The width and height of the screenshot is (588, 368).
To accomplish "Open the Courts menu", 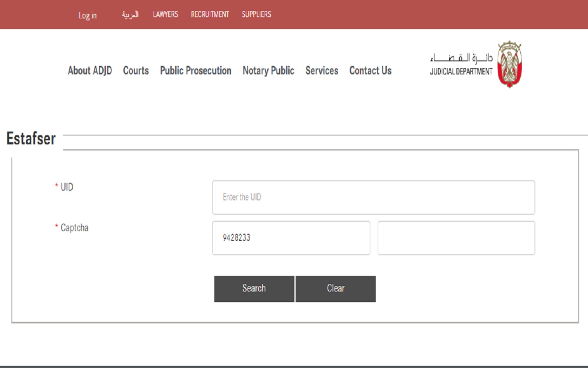I will tap(136, 71).
